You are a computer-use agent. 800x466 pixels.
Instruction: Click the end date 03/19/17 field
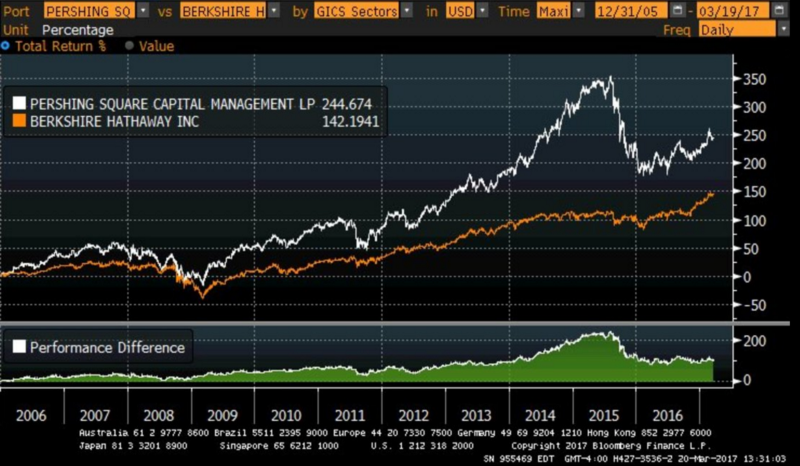click(x=733, y=11)
